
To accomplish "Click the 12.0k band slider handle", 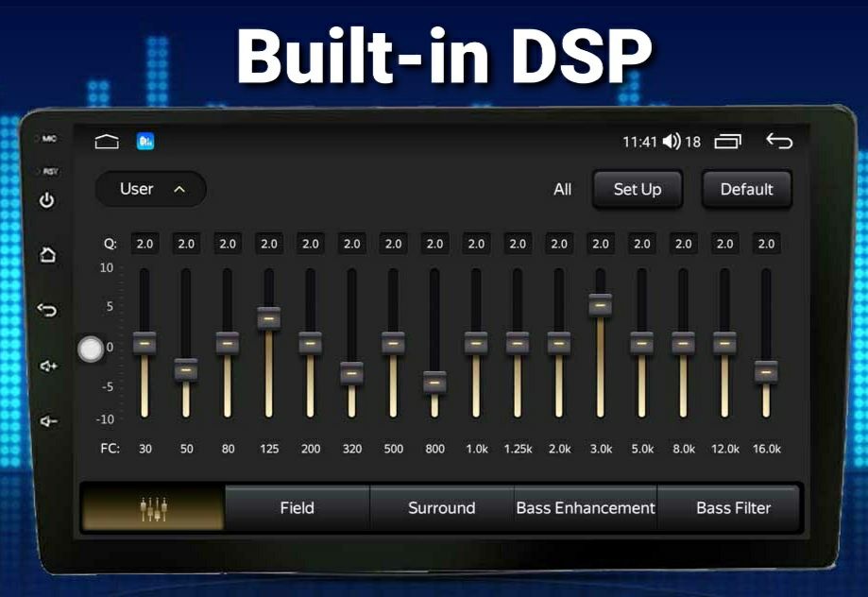I will click(x=724, y=343).
